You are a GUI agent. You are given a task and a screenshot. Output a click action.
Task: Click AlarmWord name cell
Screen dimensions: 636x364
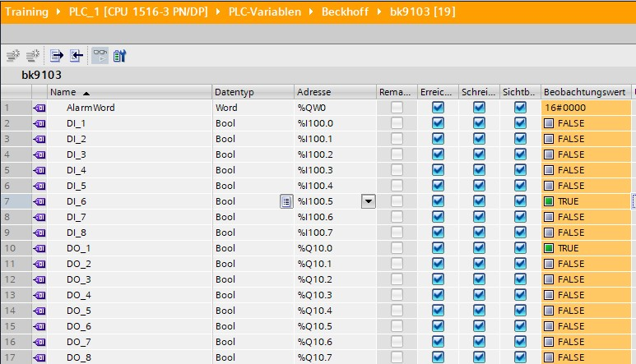pyautogui.click(x=130, y=108)
